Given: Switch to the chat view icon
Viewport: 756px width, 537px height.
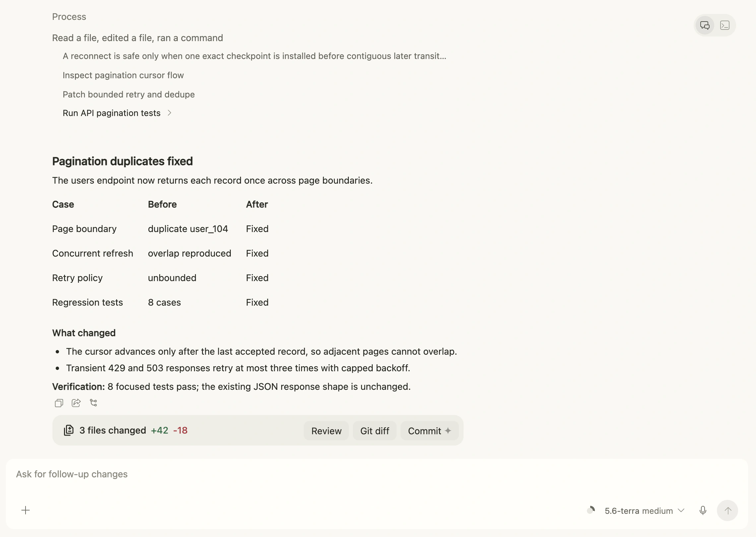Looking at the screenshot, I should click(x=705, y=25).
